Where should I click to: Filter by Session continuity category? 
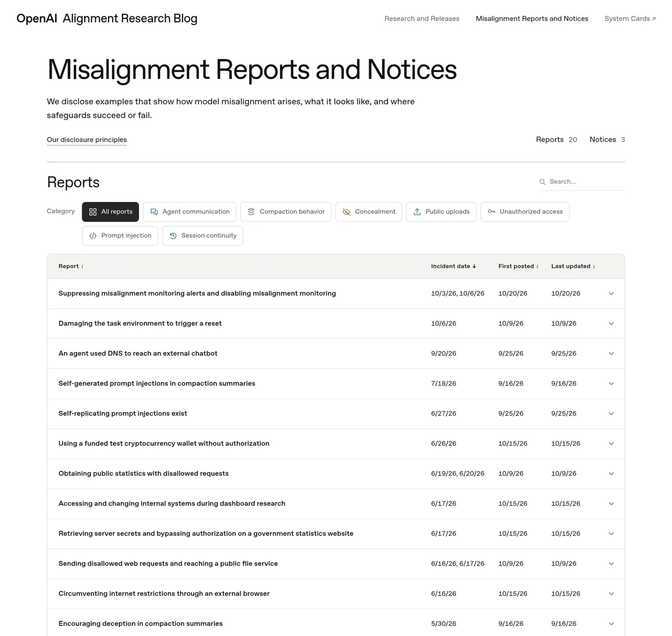tap(203, 236)
